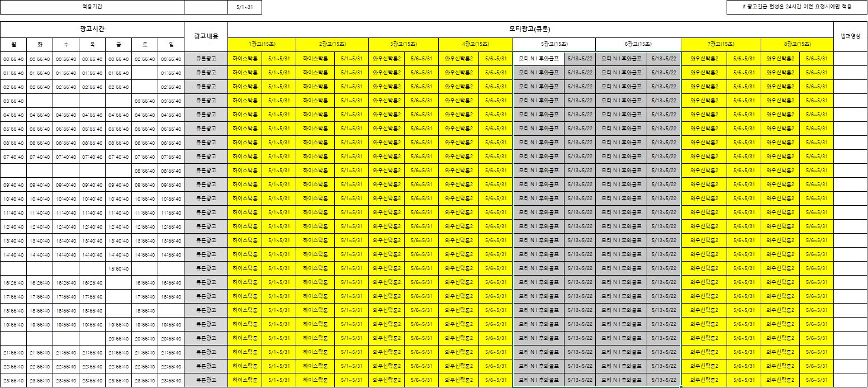Click 8광고 5/6~5/31 date cell in the 15:50:40 row
Image resolution: width=868 pixels, height=388 pixels.
click(x=817, y=268)
